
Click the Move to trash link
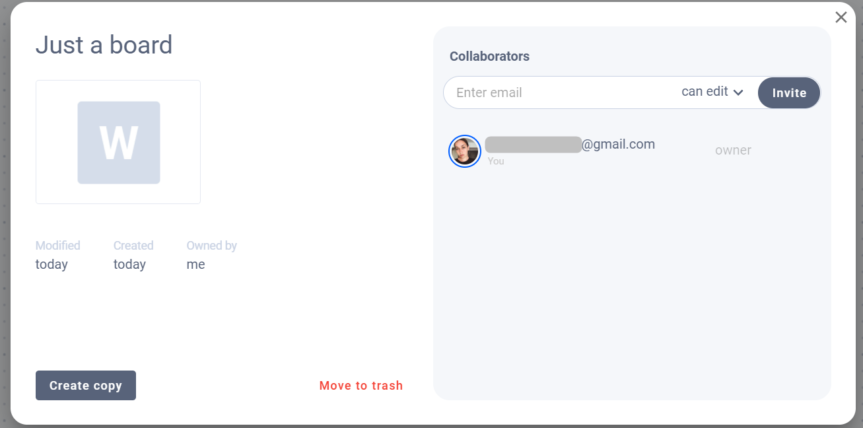click(x=361, y=386)
